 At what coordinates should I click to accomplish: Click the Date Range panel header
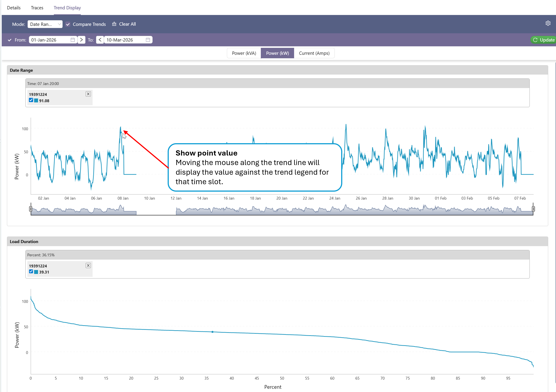(x=278, y=70)
